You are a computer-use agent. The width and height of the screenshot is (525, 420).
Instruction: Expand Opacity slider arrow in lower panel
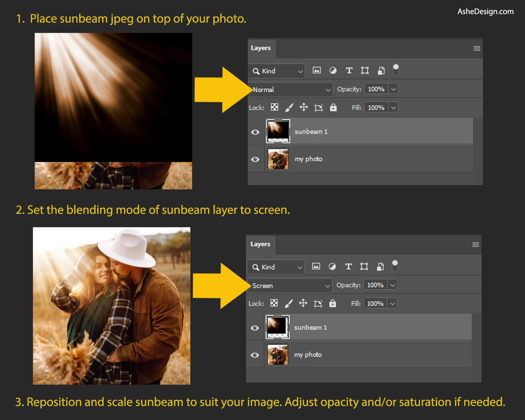coord(393,285)
